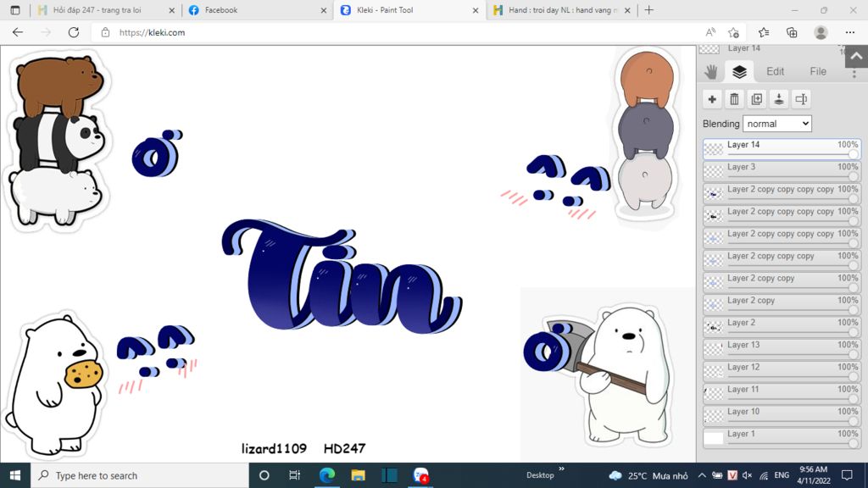Click the Layer 2 thumbnail preview
This screenshot has height=488, width=868.
(x=713, y=327)
